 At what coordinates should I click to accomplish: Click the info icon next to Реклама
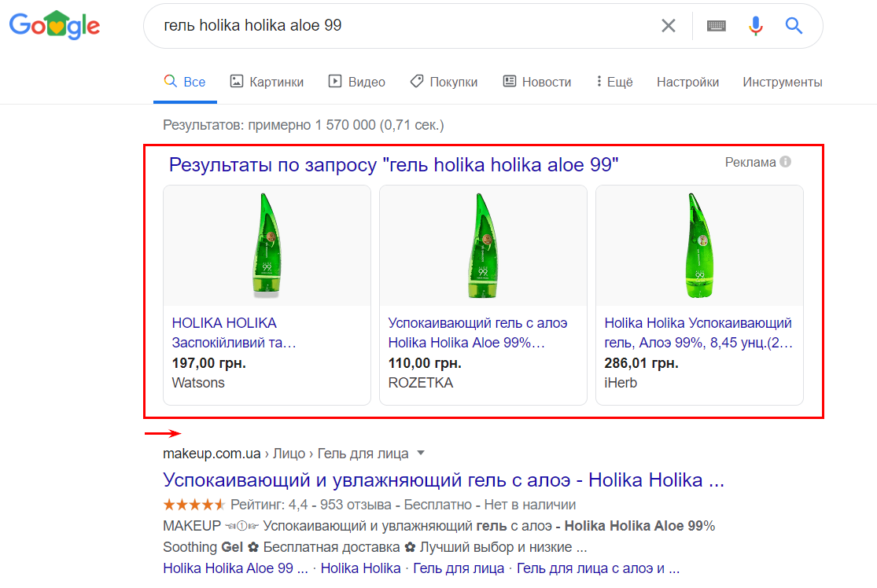coord(785,162)
